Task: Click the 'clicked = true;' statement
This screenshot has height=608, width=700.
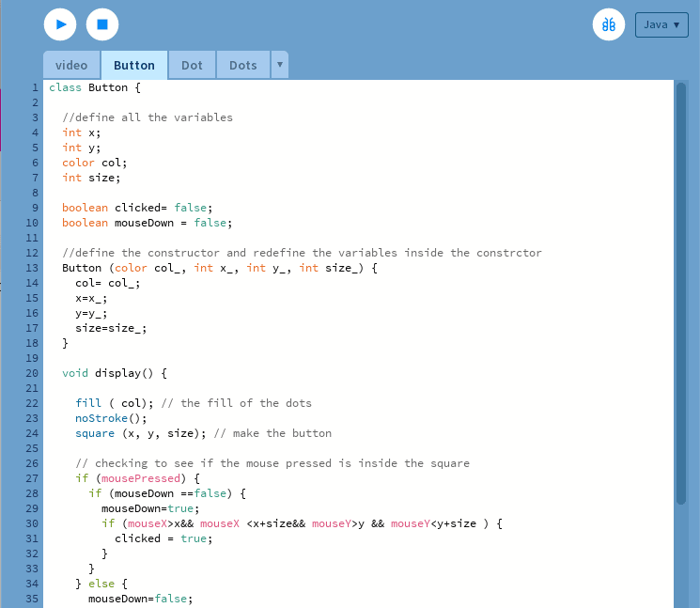Action: pyautogui.click(x=163, y=538)
